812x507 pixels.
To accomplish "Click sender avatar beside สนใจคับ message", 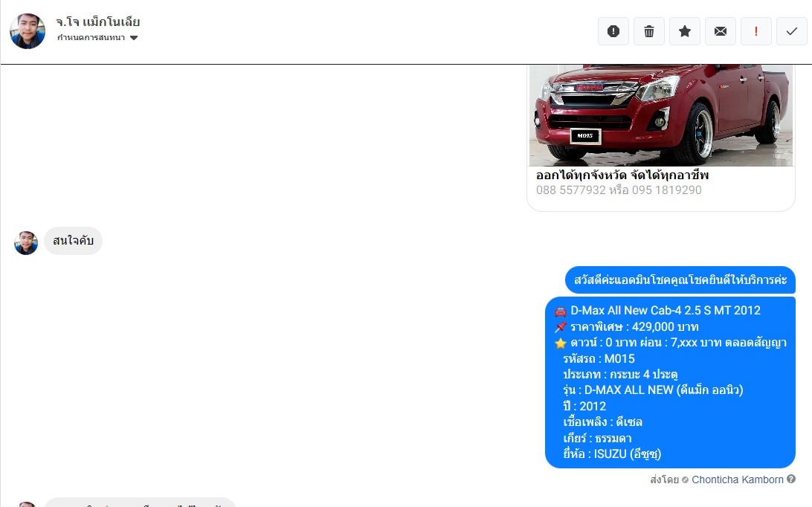I will click(26, 243).
